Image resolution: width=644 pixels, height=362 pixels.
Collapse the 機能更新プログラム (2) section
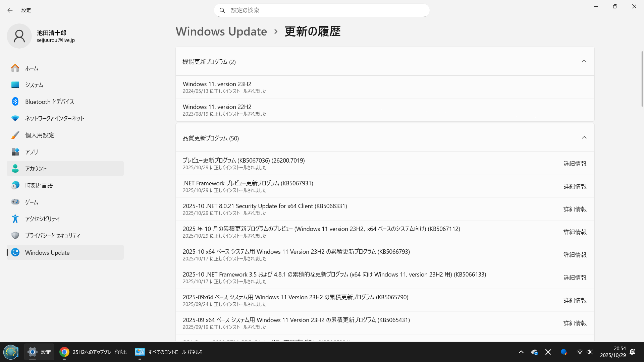coord(584,61)
